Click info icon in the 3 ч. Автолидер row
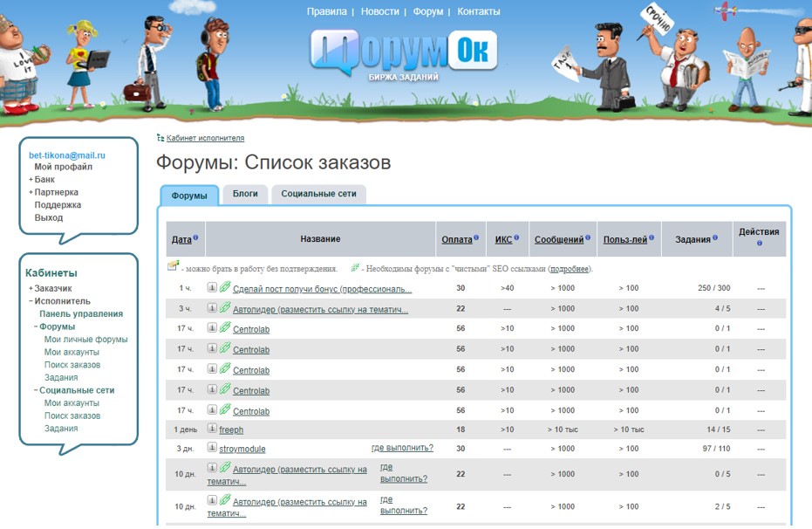812x529 pixels. [x=212, y=308]
